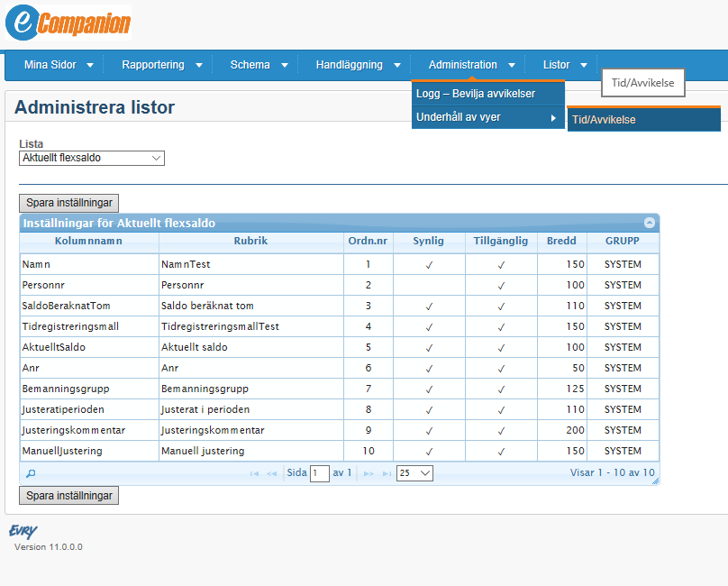Viewport: 728px width, 586px height.
Task: Click the top Spara inställningar button
Action: point(68,203)
